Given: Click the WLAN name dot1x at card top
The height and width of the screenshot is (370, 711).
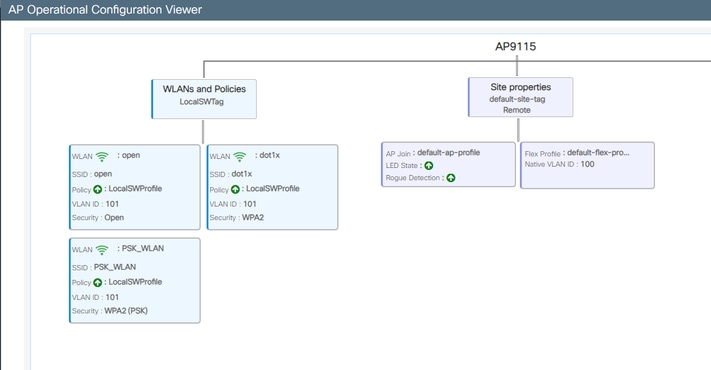Looking at the screenshot, I should (x=269, y=155).
